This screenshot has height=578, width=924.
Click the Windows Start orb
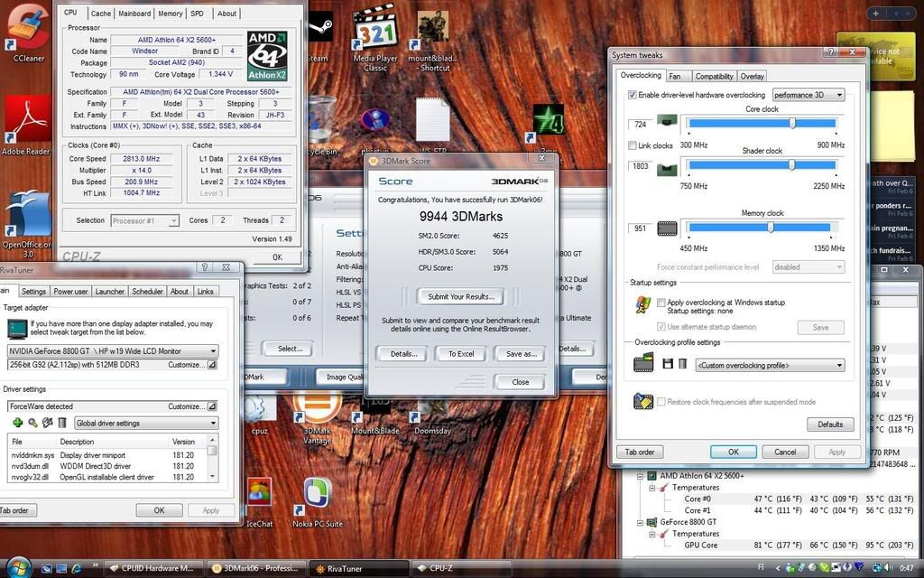[x=17, y=567]
